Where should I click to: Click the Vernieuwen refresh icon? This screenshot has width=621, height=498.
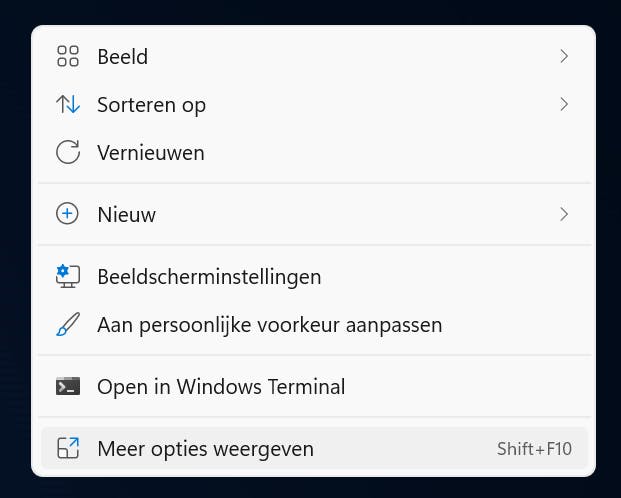click(68, 153)
